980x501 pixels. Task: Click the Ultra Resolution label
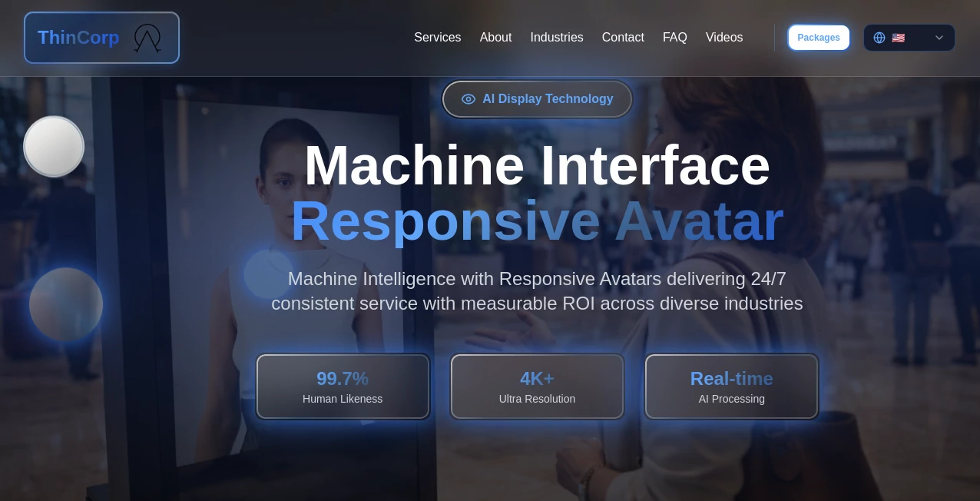(537, 399)
